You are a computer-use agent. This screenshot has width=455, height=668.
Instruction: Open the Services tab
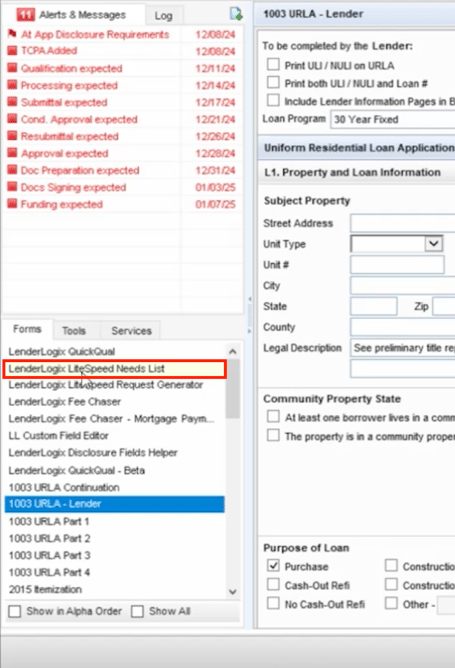pos(131,331)
